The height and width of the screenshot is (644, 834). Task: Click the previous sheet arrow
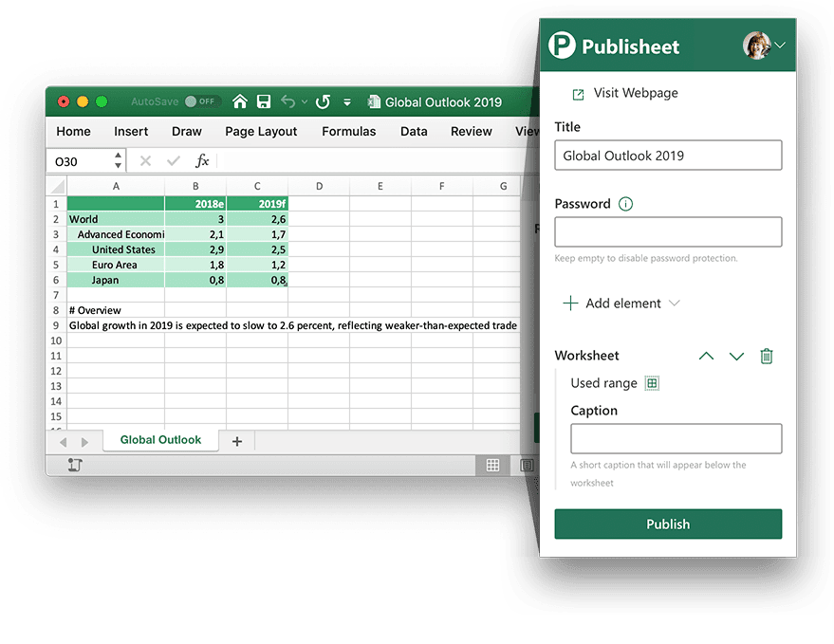point(64,442)
